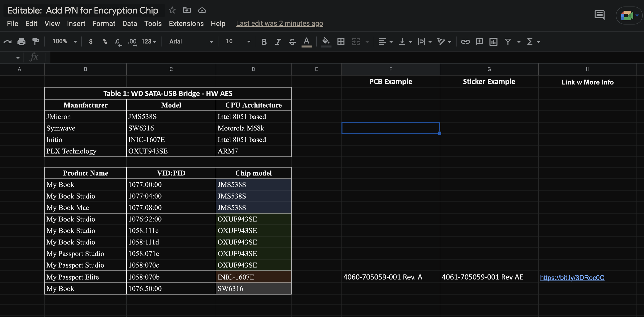Select column B header
Viewport: 644px width, 317px height.
[x=86, y=69]
